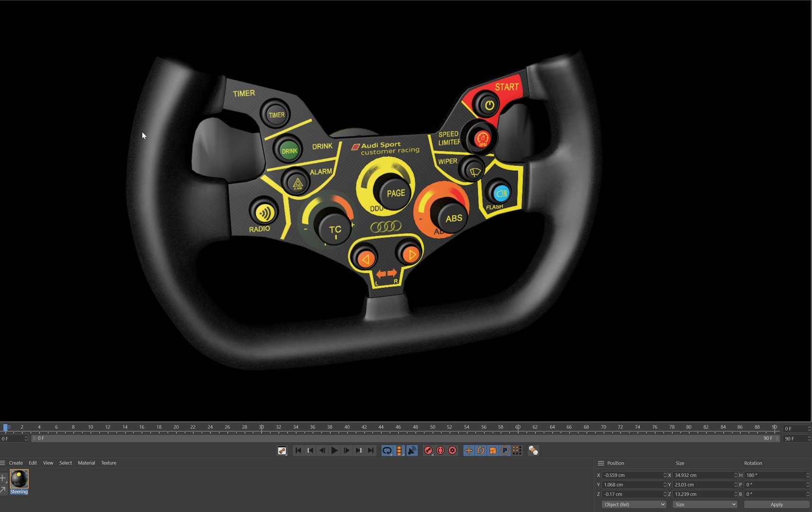Image resolution: width=812 pixels, height=512 pixels.
Task: Jump to the end of the animation
Action: coord(371,450)
